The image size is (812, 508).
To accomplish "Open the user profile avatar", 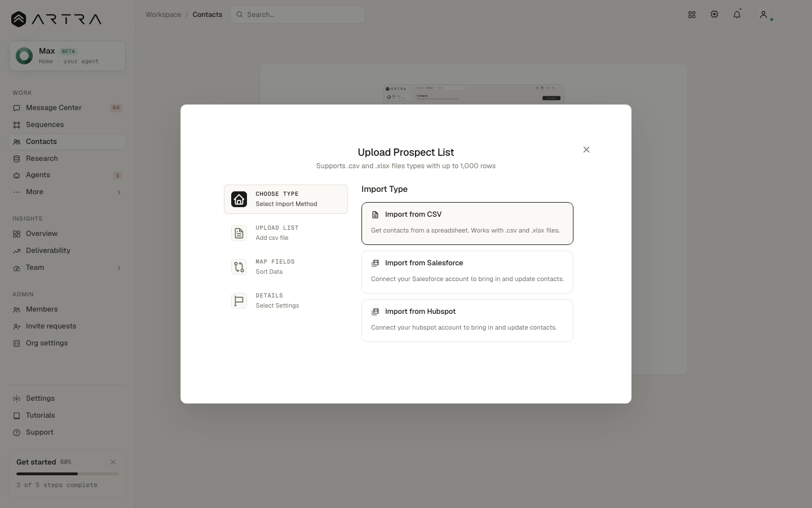I will 764,15.
